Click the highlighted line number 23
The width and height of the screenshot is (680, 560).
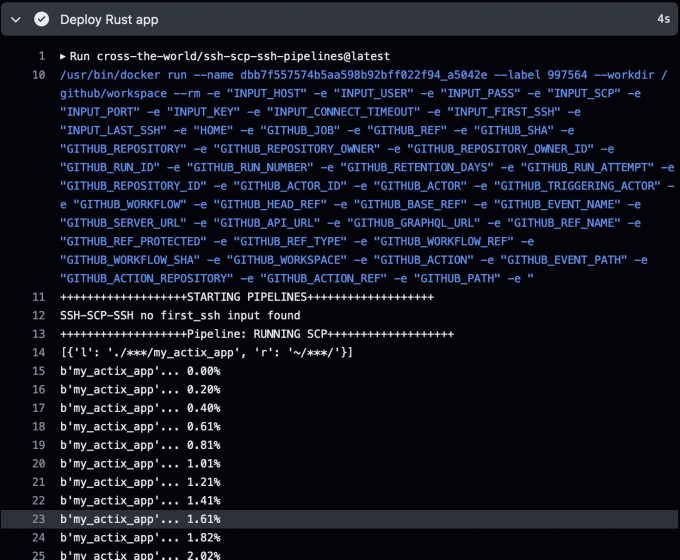tap(38, 519)
